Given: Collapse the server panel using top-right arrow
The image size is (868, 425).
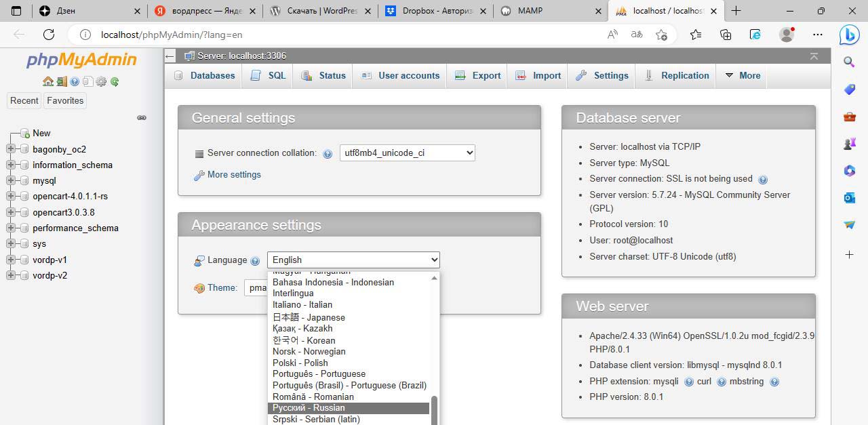Looking at the screenshot, I should pyautogui.click(x=814, y=56).
